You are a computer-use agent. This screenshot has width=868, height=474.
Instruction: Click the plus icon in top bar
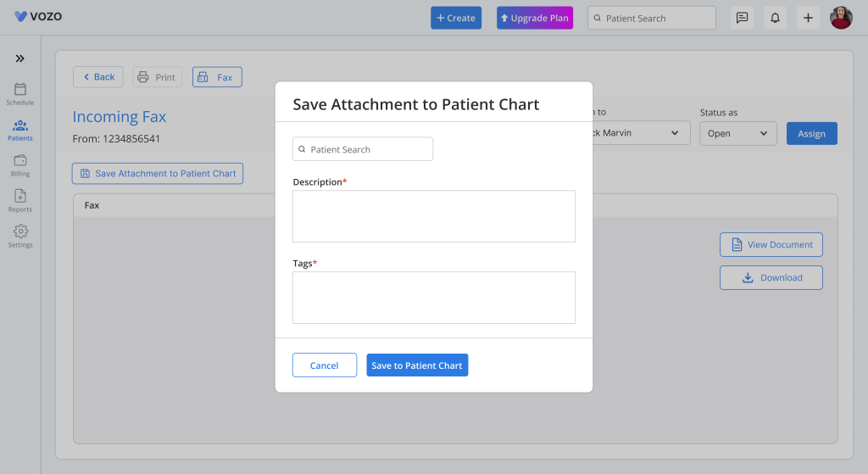point(808,18)
